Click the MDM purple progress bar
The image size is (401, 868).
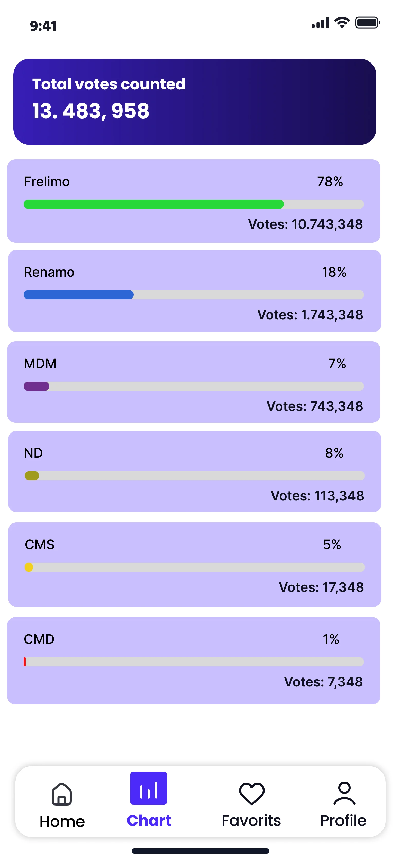[37, 386]
